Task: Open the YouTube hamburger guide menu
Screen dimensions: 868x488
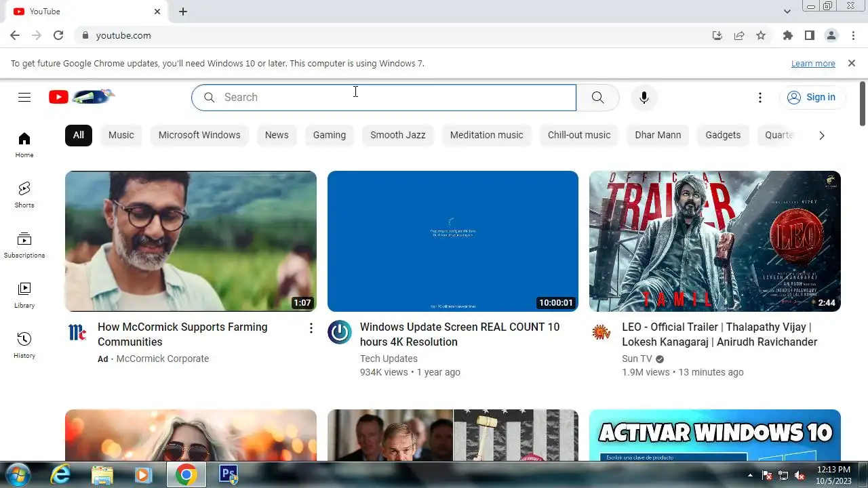Action: click(24, 97)
